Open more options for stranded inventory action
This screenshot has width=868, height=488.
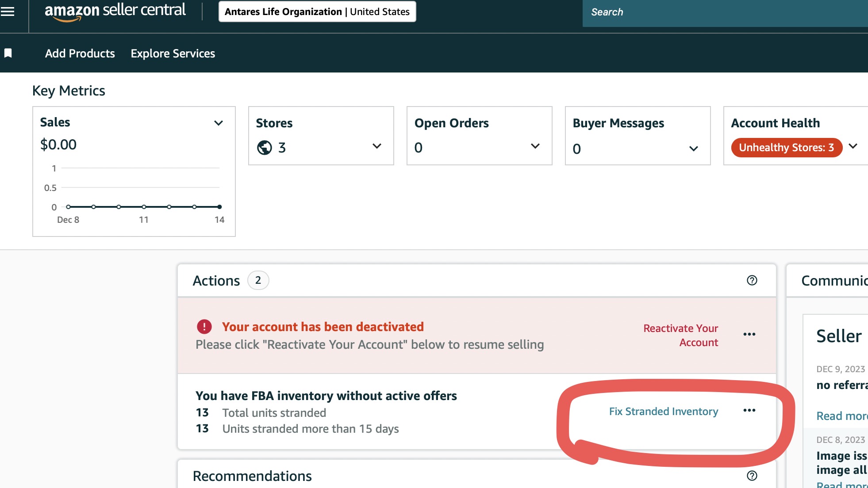click(x=749, y=411)
